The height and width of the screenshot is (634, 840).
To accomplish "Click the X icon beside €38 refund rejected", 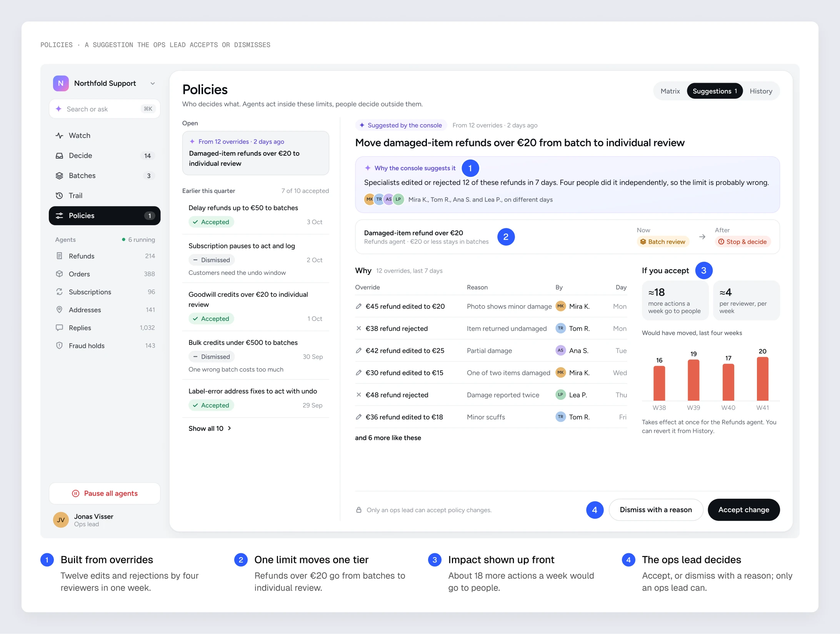I will coord(358,328).
